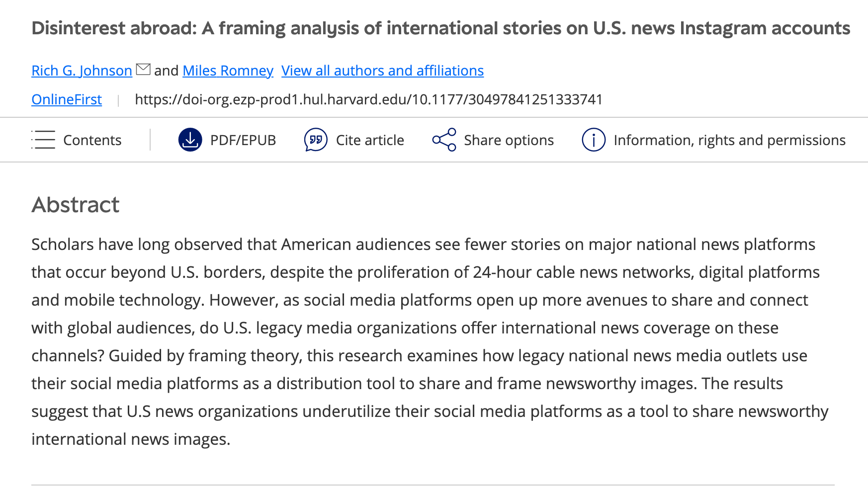
Task: Click the Cite article quote-bubble icon
Action: [316, 140]
